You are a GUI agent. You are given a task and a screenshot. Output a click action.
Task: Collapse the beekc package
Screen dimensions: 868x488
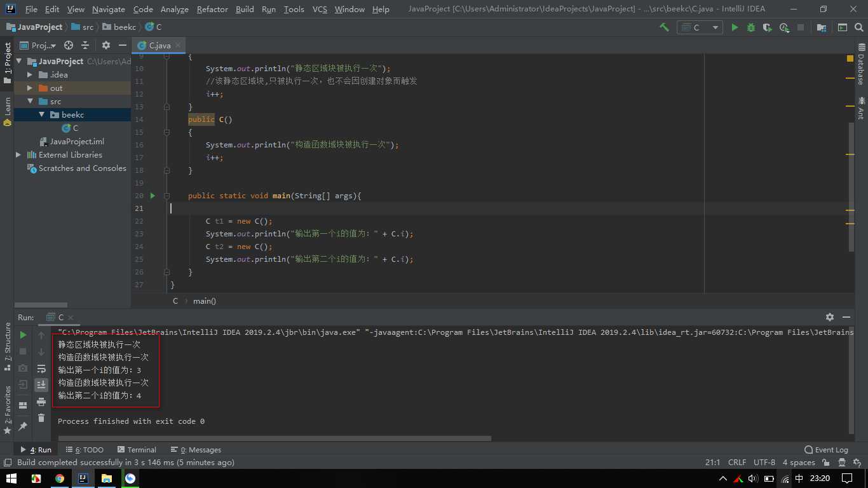[x=41, y=114]
